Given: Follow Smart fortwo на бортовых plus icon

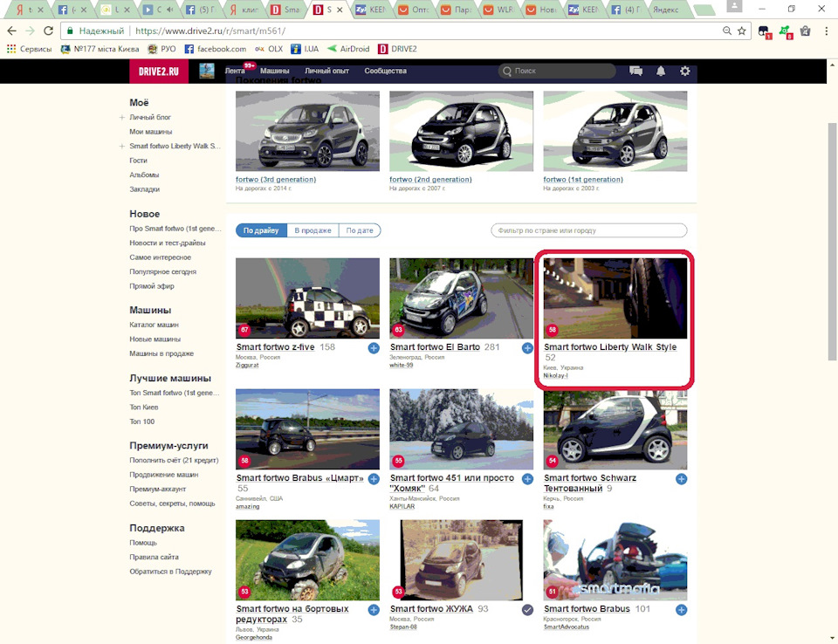Looking at the screenshot, I should [374, 610].
